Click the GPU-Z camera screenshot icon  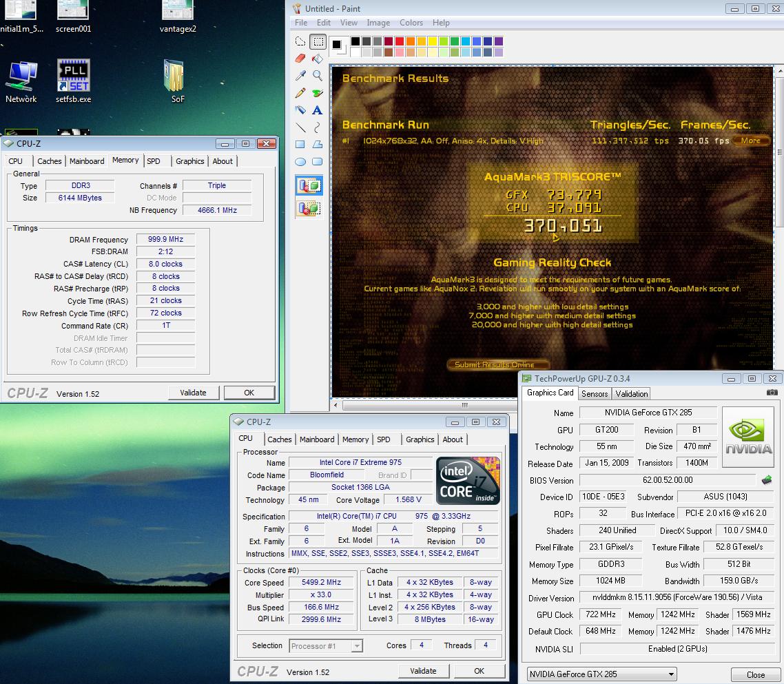point(772,393)
